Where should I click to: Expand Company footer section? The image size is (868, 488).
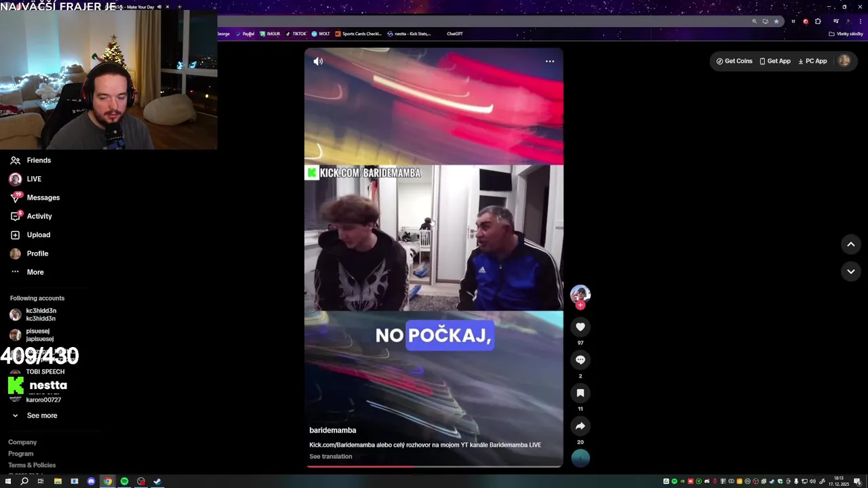point(22,442)
